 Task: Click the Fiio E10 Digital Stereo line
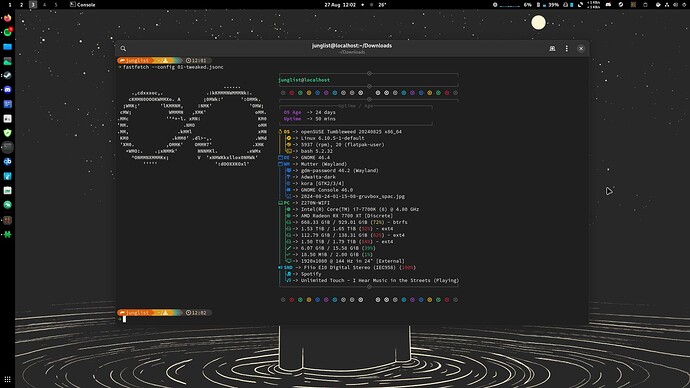tap(347, 267)
